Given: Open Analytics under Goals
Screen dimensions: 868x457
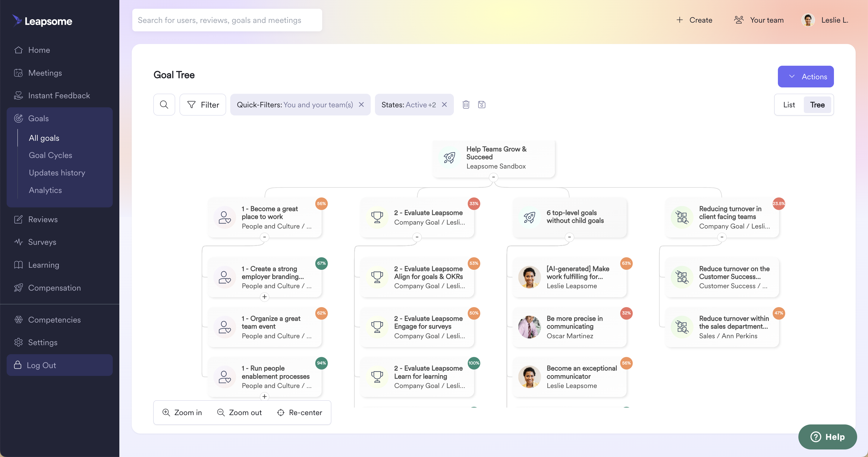Looking at the screenshot, I should [45, 190].
